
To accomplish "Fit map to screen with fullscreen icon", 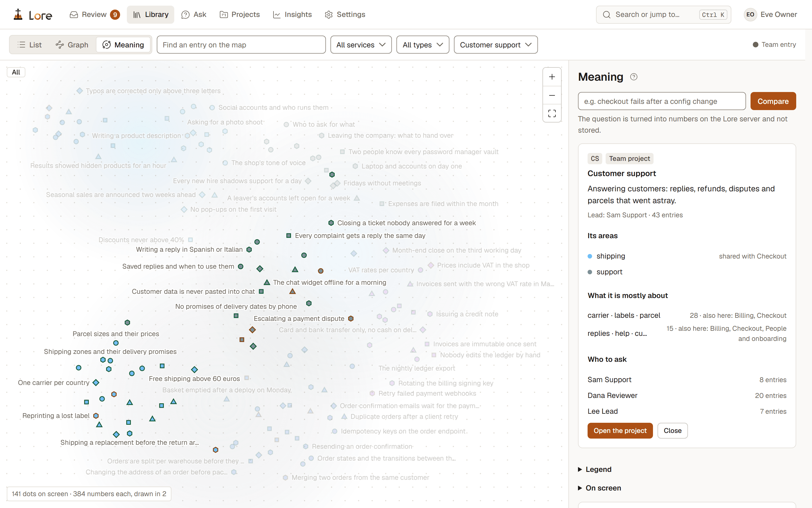I will coord(552,113).
